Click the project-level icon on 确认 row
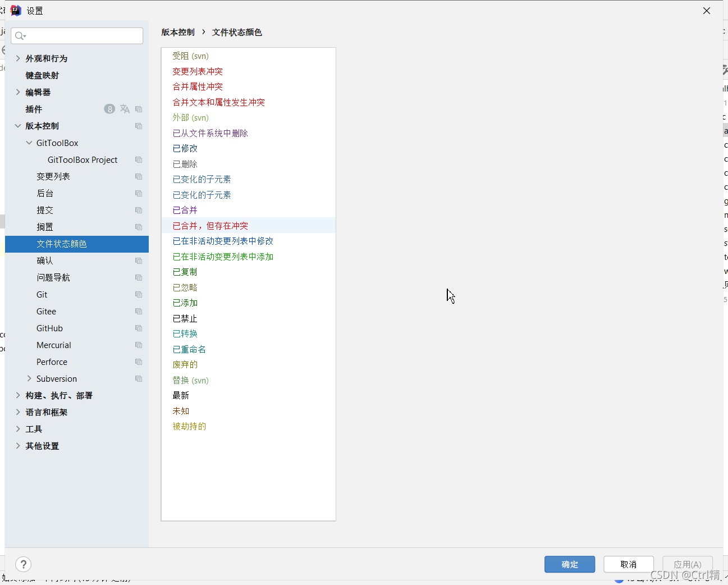This screenshot has height=585, width=728. (139, 260)
